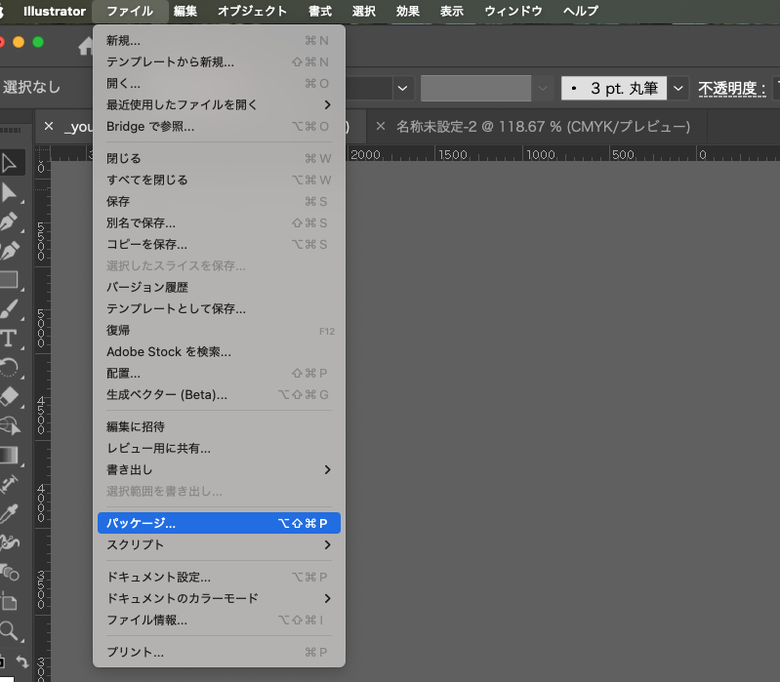Open the ファイル menu
This screenshot has height=682, width=780.
(130, 11)
